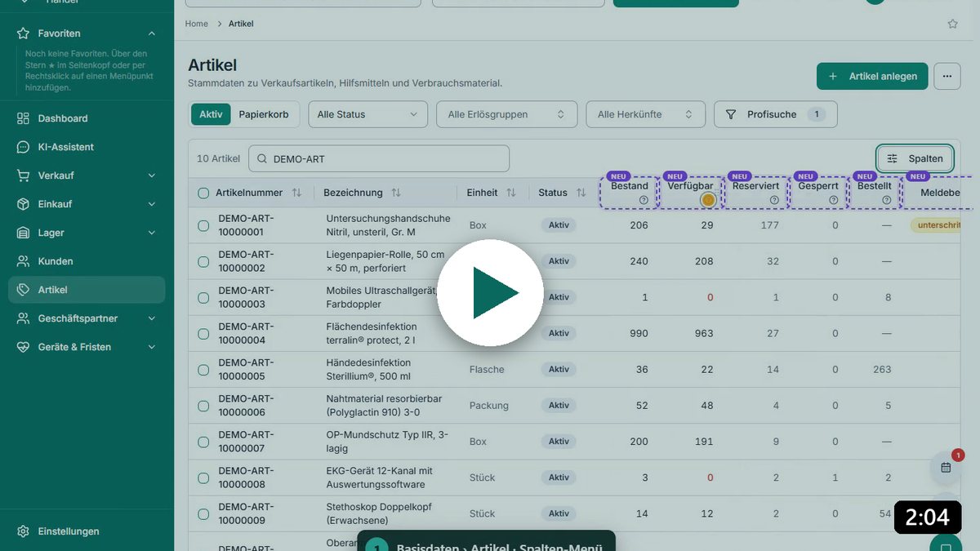This screenshot has height=551, width=980.
Task: Expand the Geschäftspartner submenu chevron
Action: 152,318
